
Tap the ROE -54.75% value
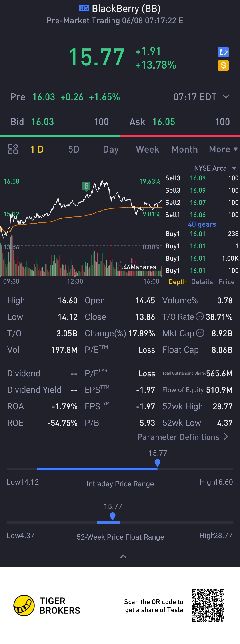62,423
